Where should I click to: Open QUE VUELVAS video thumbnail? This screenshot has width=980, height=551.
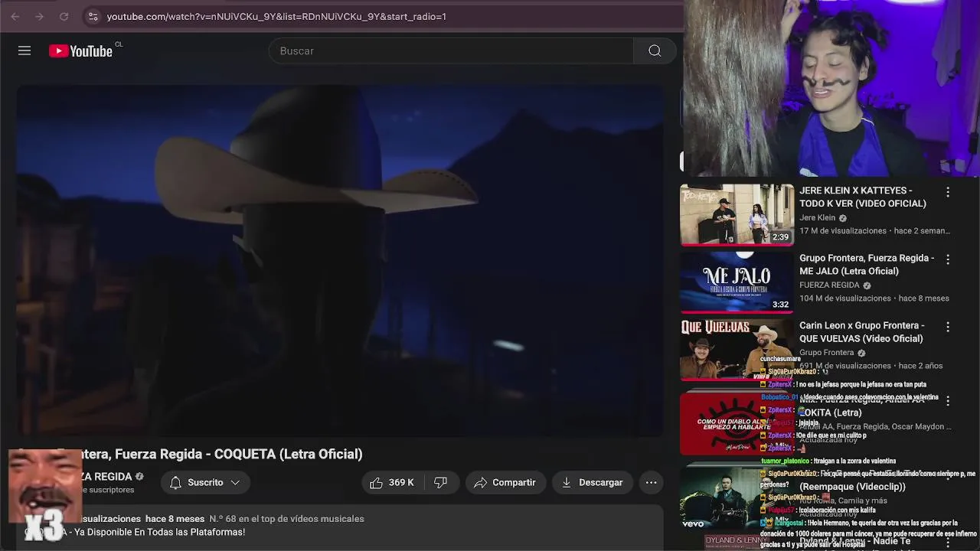pyautogui.click(x=737, y=349)
